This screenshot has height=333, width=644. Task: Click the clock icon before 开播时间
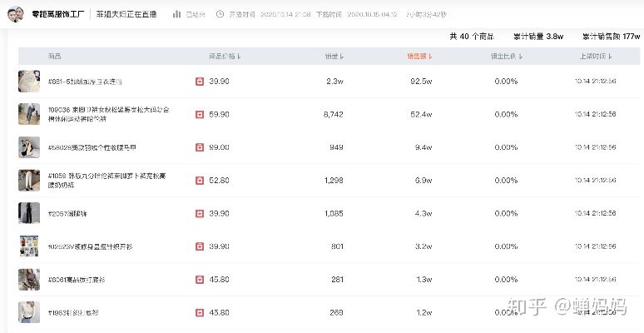pos(220,14)
